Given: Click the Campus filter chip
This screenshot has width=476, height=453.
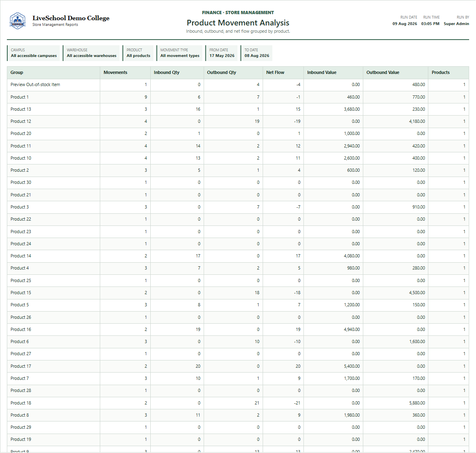Looking at the screenshot, I should (x=34, y=53).
